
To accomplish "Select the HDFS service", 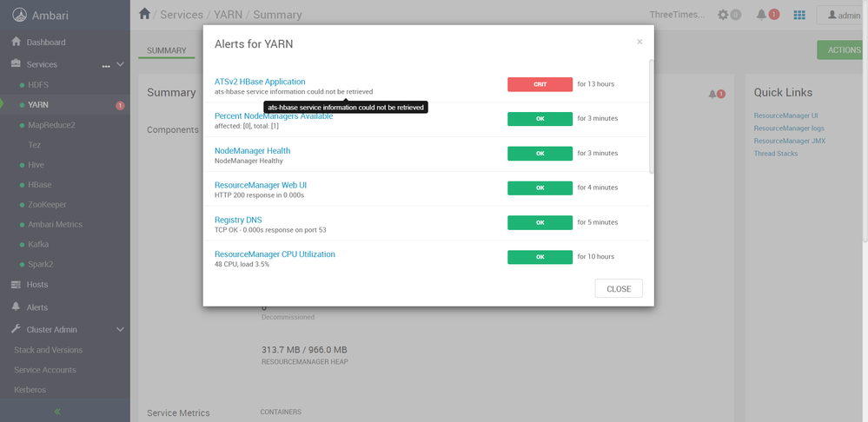I will point(38,85).
